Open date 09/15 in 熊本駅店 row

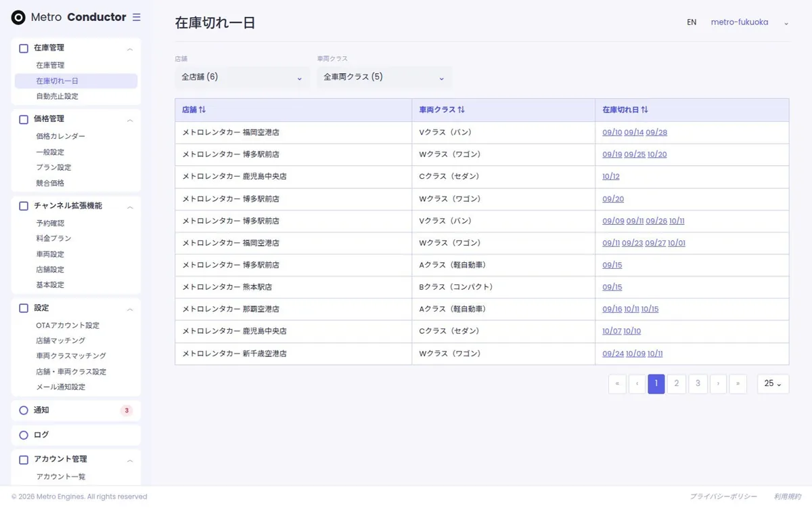[612, 287]
